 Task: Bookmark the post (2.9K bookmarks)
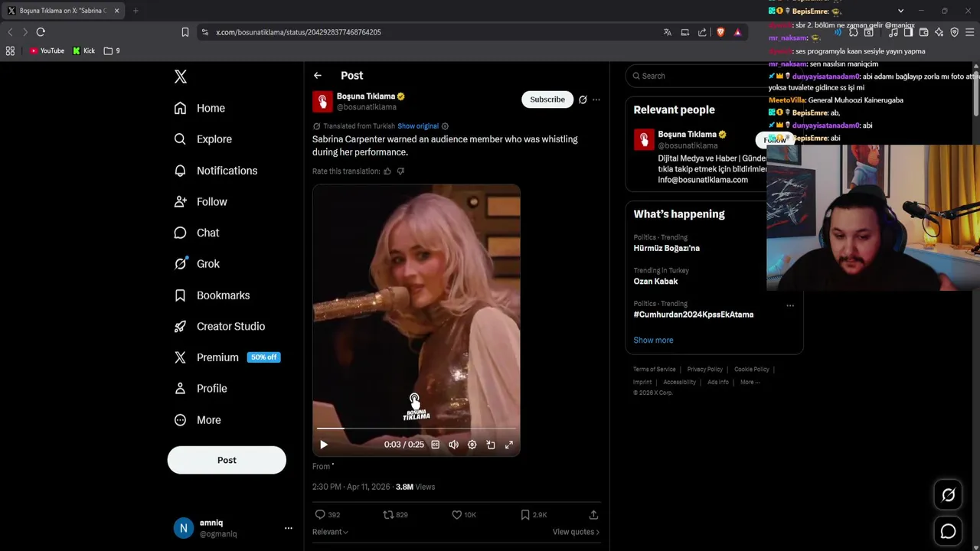coord(533,515)
